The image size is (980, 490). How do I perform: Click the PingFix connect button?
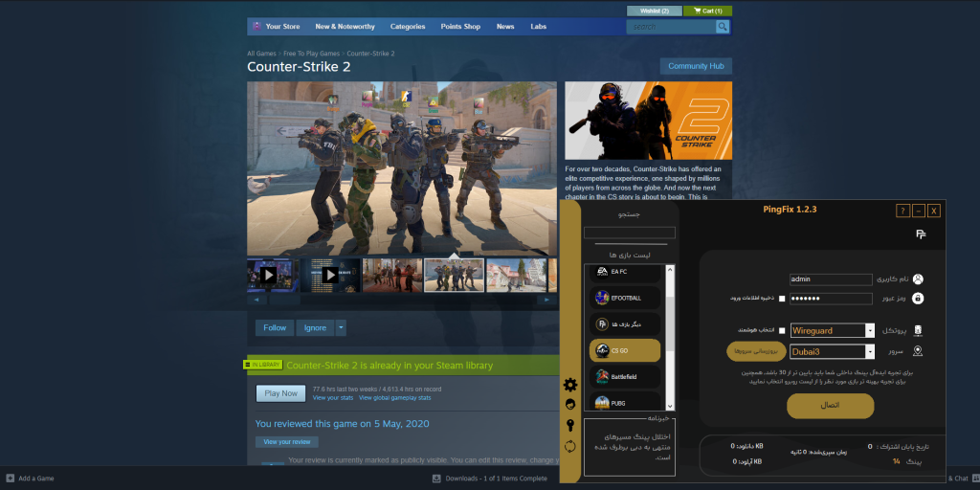click(830, 406)
